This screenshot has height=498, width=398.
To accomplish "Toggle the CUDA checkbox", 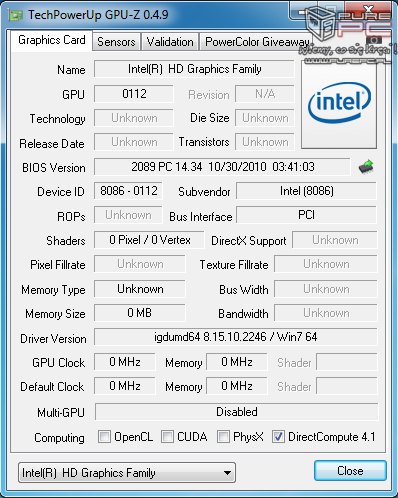I will click(x=167, y=437).
